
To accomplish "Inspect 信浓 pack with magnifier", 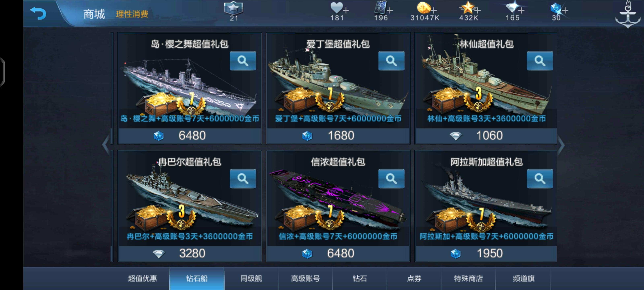I will coord(391,179).
